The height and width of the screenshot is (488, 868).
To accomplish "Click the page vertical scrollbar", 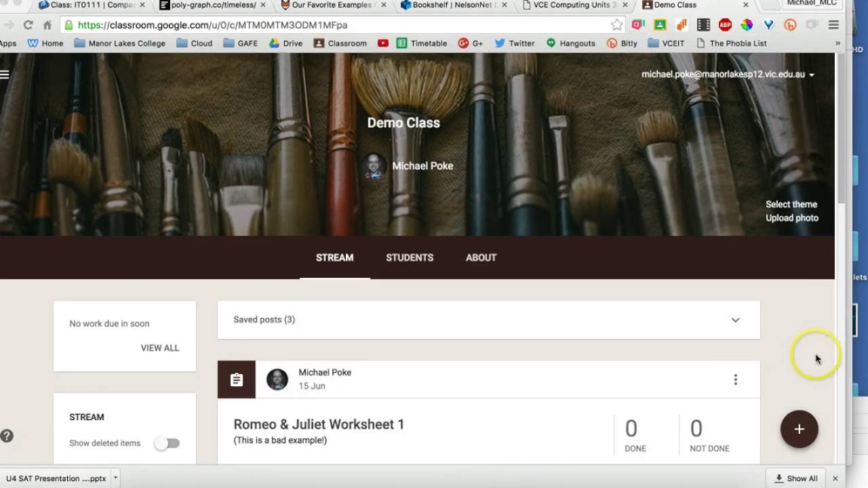I will [841, 129].
